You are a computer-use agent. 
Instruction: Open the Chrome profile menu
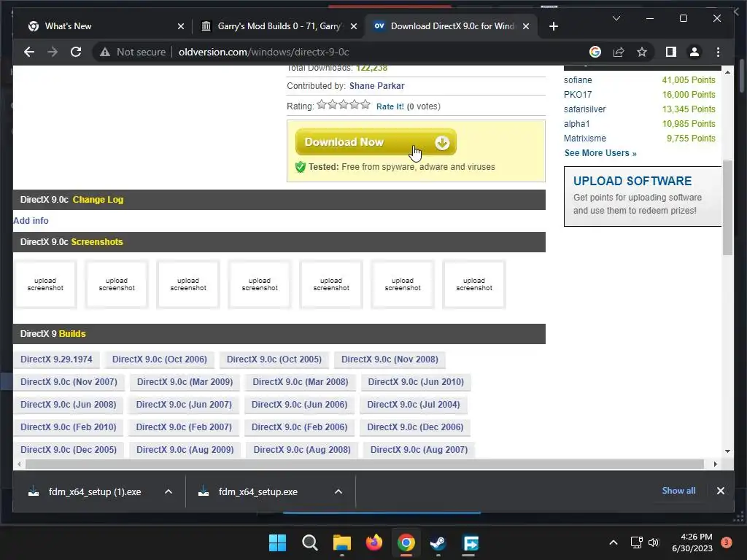click(694, 52)
